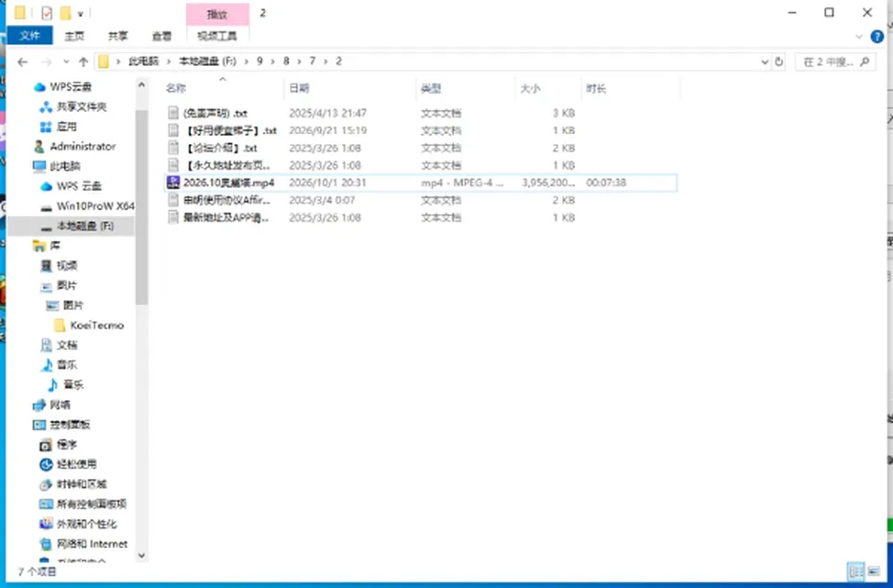Refresh the current folder view
This screenshot has height=588, width=893.
(780, 62)
